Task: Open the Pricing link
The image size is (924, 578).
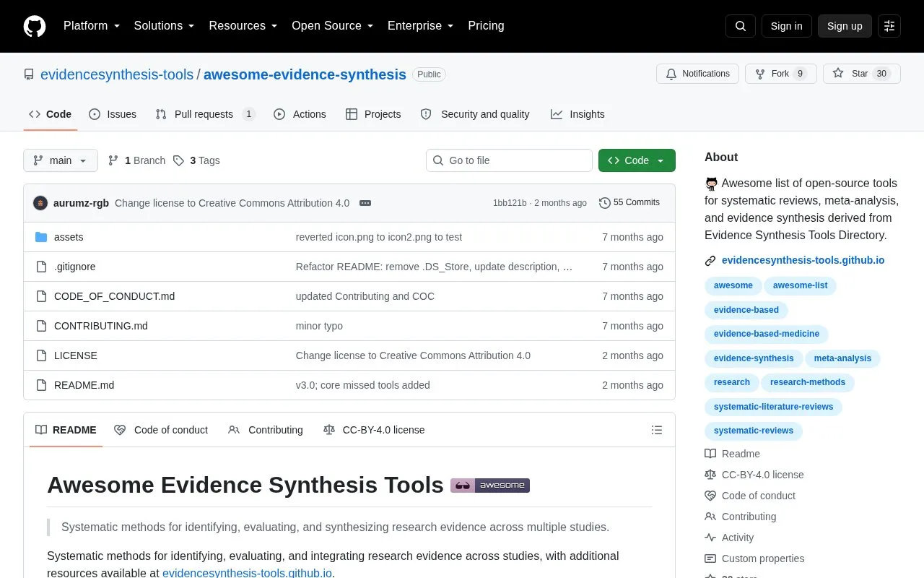Action: 486,26
